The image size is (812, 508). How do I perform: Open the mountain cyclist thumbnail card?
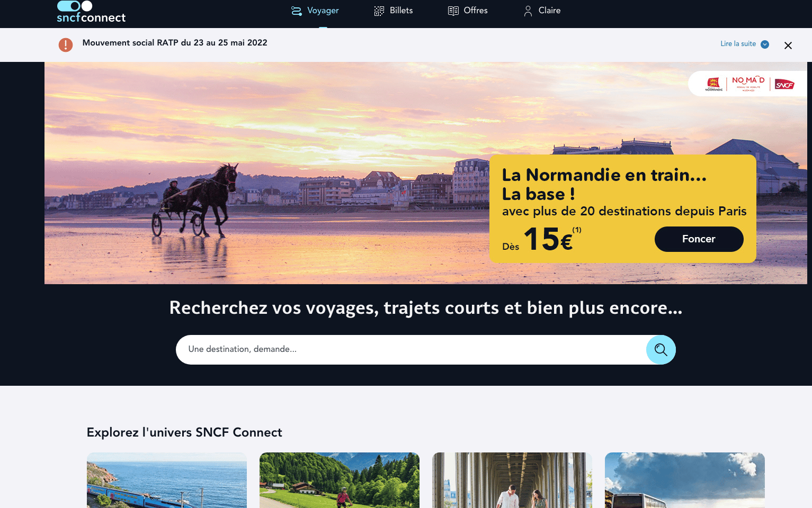tap(340, 480)
